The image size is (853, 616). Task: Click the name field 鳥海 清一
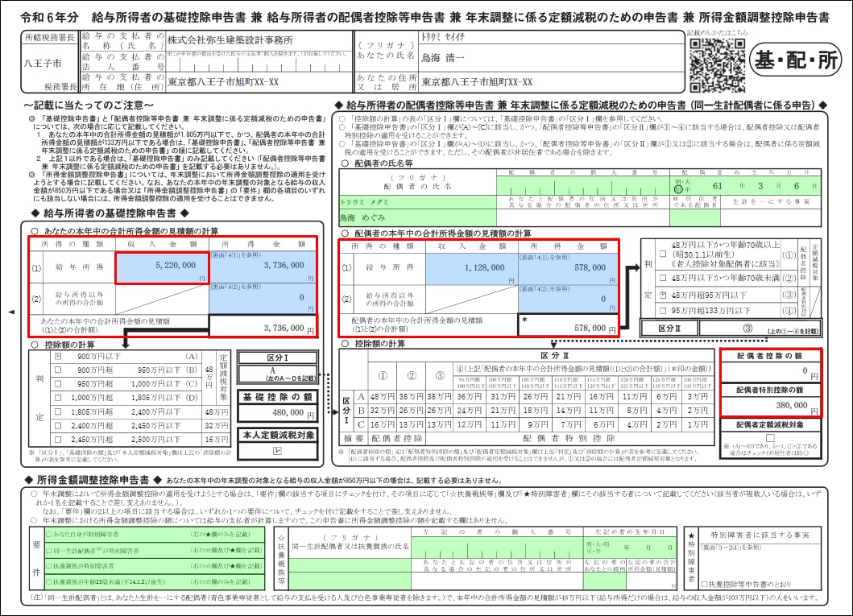point(550,58)
